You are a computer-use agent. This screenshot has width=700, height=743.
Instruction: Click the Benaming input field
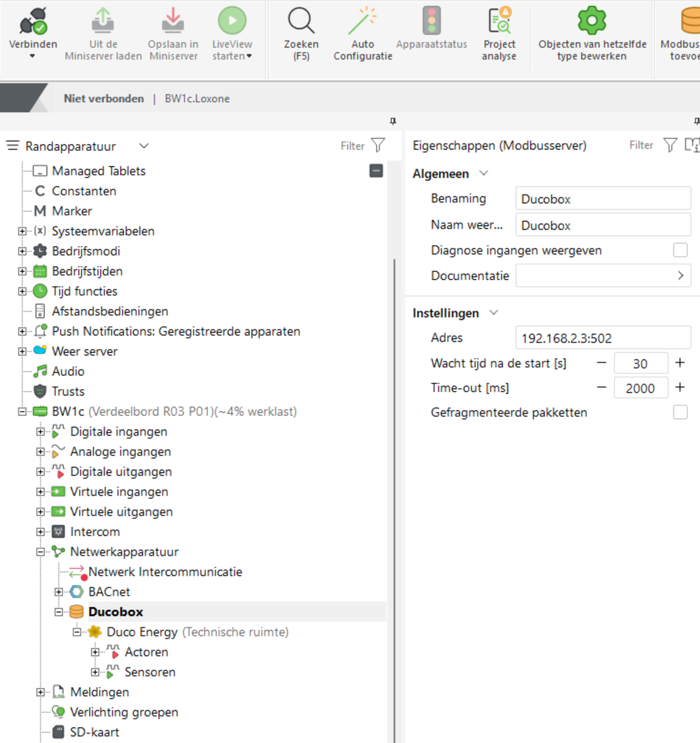[x=603, y=198]
